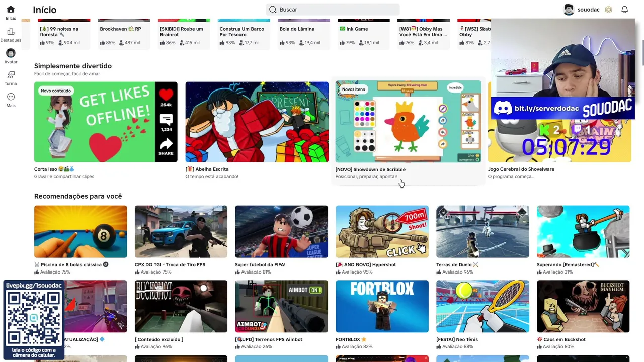Open the notifications bell icon

(624, 10)
